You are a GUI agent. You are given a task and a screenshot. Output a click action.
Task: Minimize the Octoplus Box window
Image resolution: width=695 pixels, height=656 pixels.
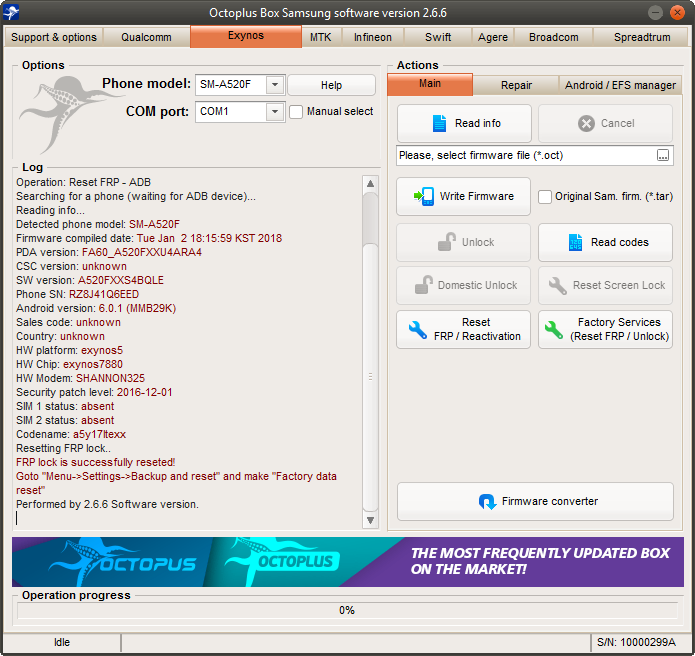point(655,12)
